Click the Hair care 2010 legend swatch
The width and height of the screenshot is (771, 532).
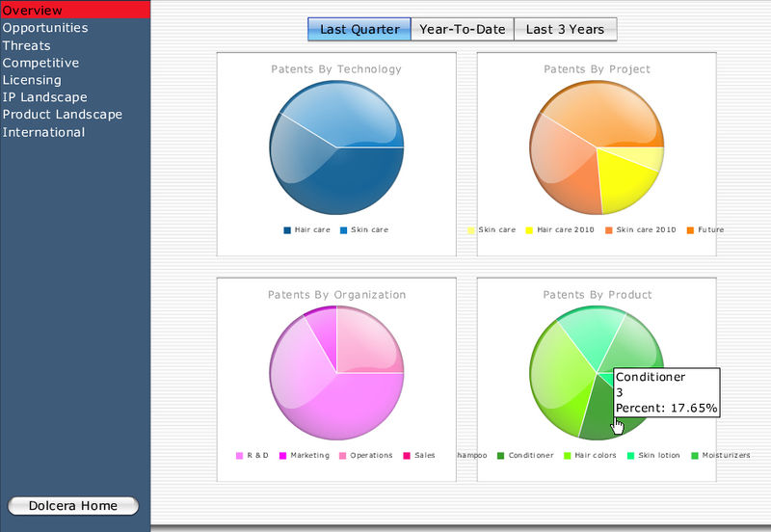click(528, 230)
